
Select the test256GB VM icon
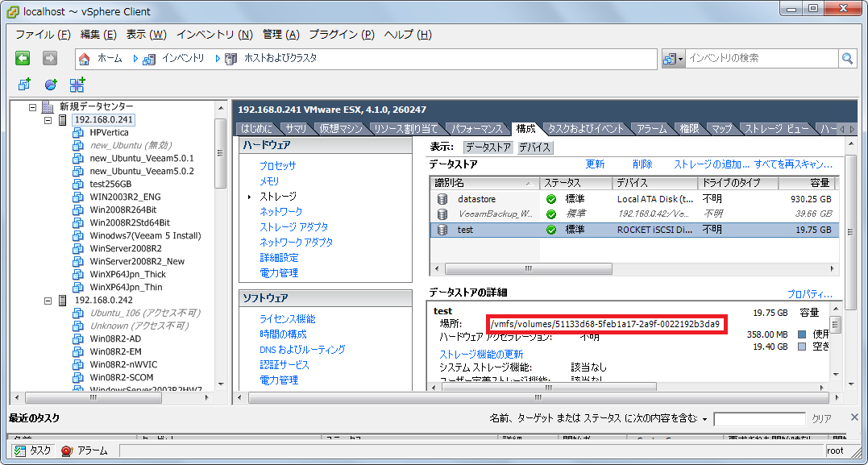[x=77, y=184]
